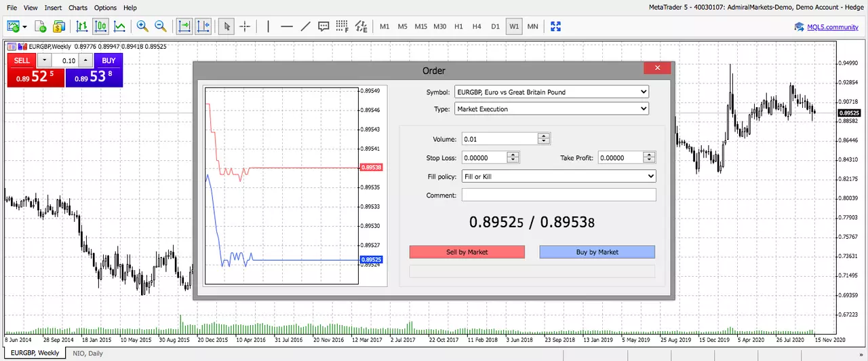Set timeframe to H1
Screen dimensions: 868x361
pos(459,26)
